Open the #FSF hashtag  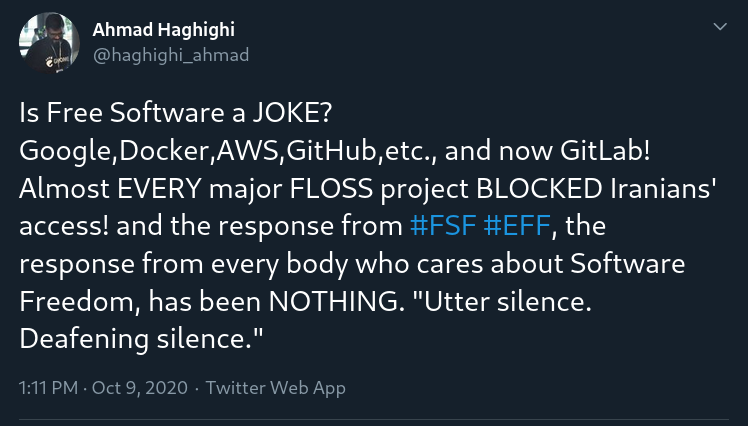[443, 226]
